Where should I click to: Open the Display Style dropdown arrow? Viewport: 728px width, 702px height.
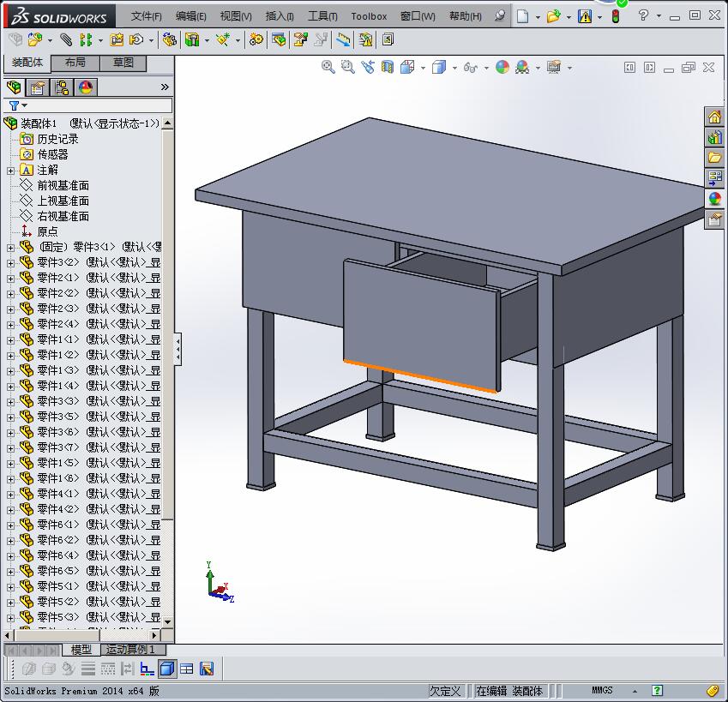(454, 68)
